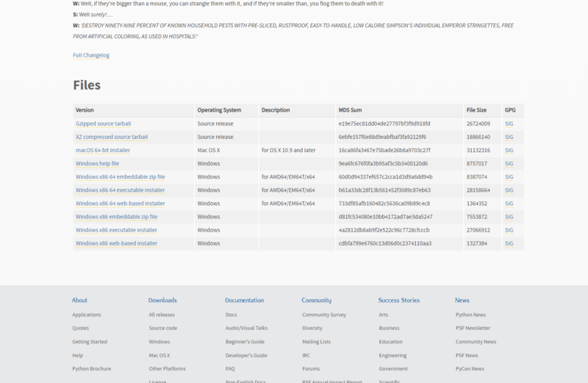Open the Forums footer link
588x383 pixels.
[x=311, y=369]
